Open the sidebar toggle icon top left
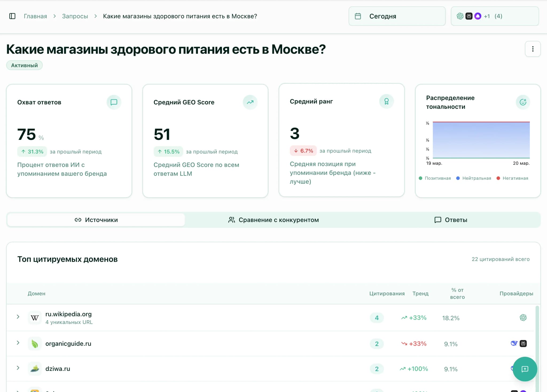The image size is (547, 392). (x=12, y=16)
